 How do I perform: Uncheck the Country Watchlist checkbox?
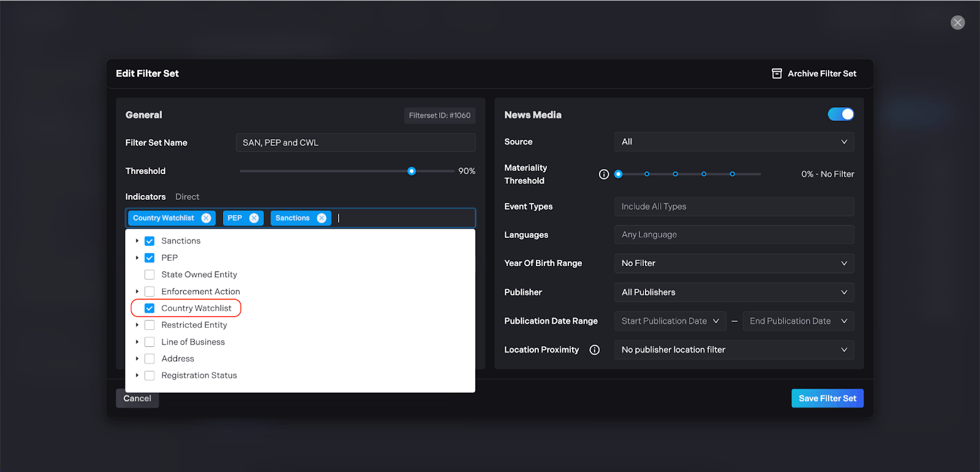(149, 308)
